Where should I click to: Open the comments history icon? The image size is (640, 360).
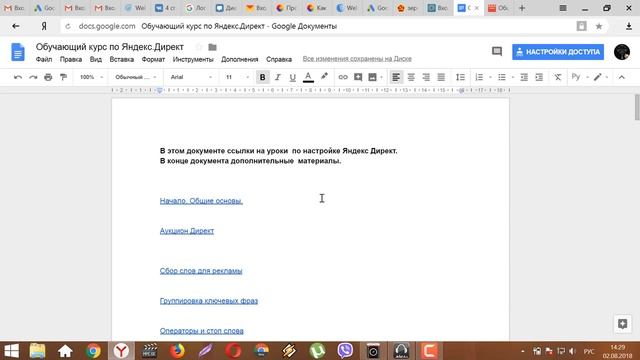click(497, 51)
